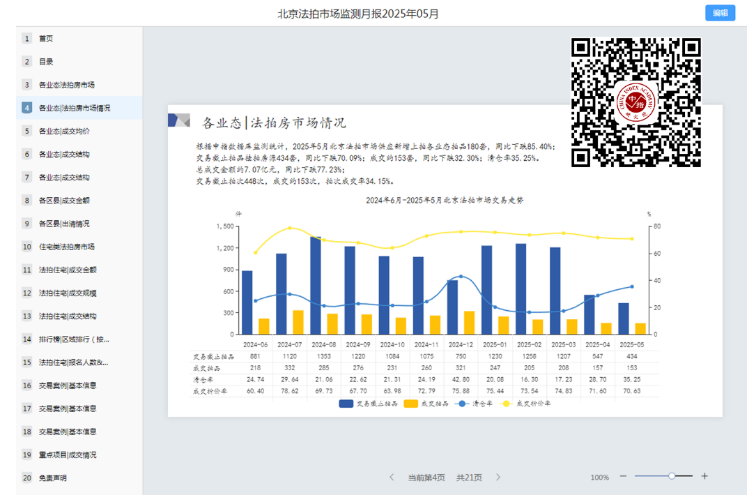Go to next page arrow in pager

(x=498, y=477)
